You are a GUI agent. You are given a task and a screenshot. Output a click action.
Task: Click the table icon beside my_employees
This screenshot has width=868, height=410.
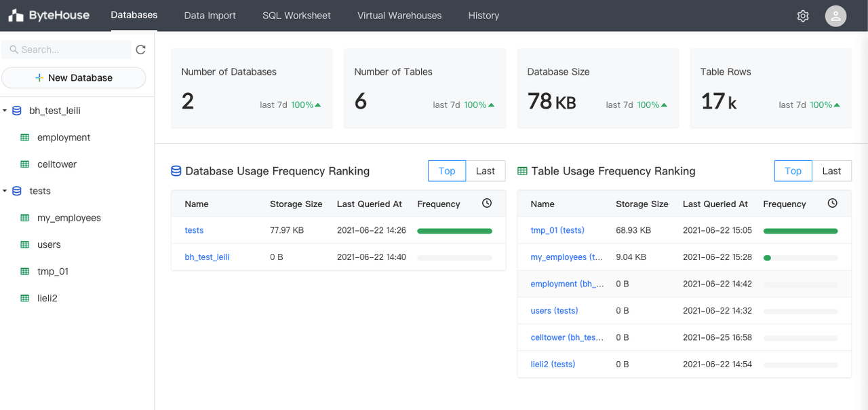click(x=25, y=218)
